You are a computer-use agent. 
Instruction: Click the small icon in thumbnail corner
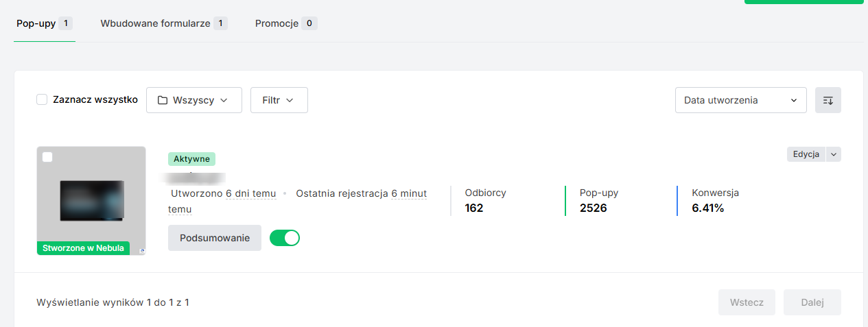(x=142, y=251)
